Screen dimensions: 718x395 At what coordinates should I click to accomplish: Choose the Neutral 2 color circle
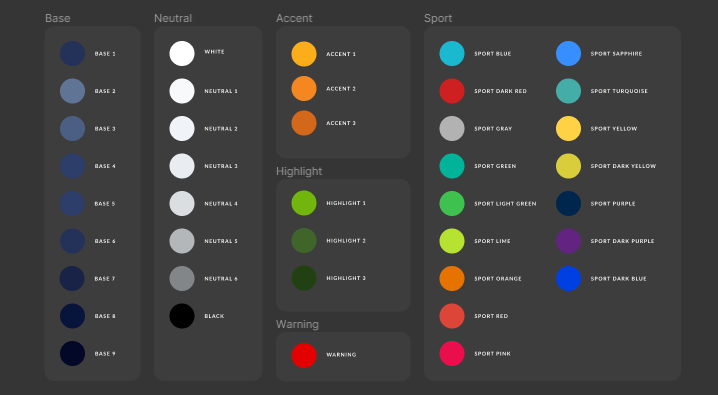coord(182,129)
